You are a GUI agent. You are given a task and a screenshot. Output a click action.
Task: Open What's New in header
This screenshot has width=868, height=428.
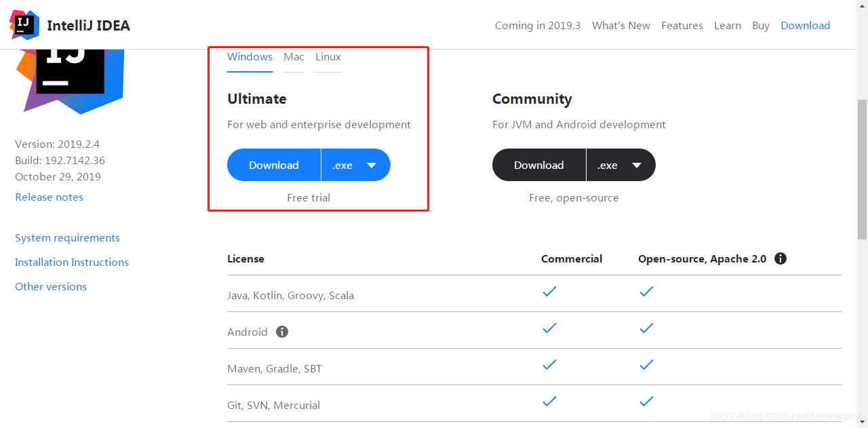[621, 25]
